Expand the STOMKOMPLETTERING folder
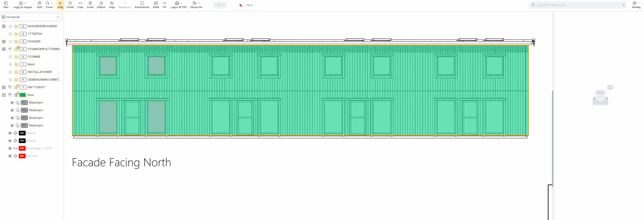Image resolution: width=644 pixels, height=220 pixels. 4,49
